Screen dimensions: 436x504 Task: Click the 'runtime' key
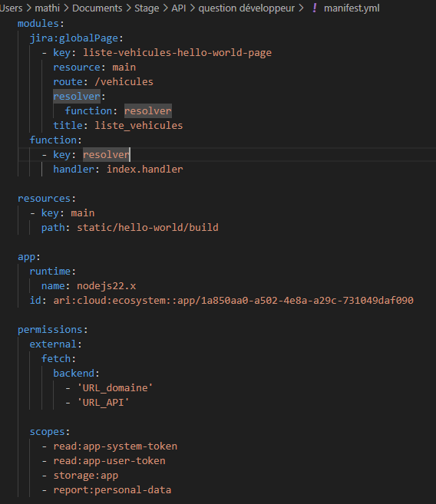coord(50,272)
